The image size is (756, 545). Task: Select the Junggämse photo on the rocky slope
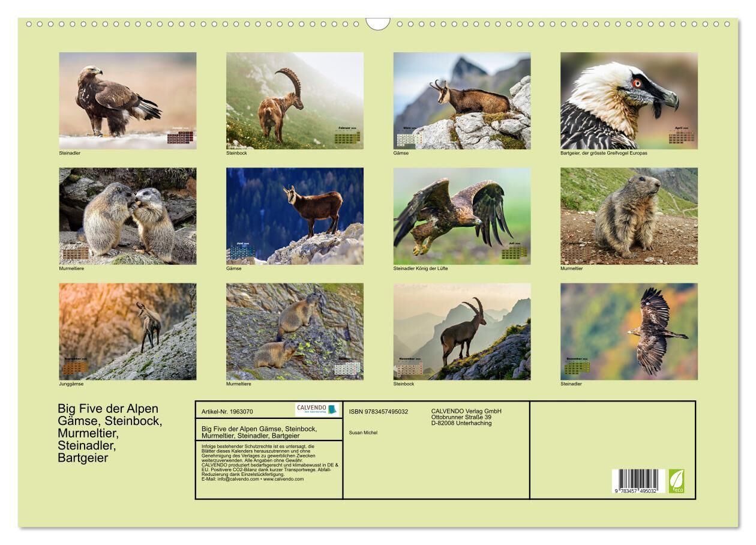[127, 331]
